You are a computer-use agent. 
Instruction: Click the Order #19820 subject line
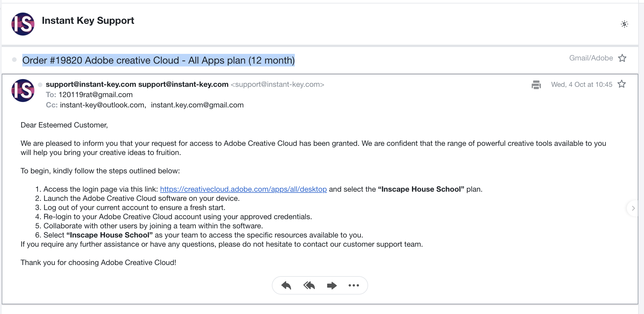pyautogui.click(x=158, y=60)
